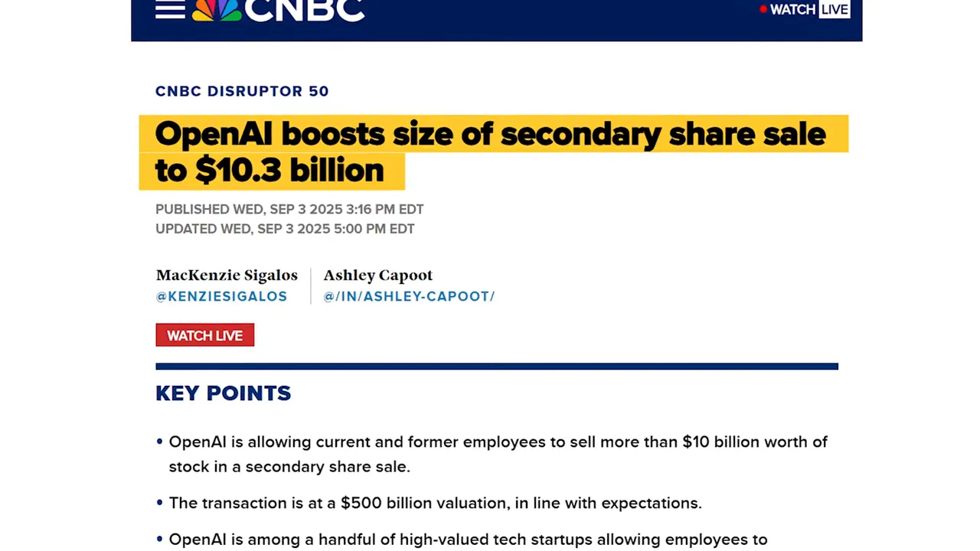
Task: Click the red WATCH LIVE button
Action: (x=204, y=335)
